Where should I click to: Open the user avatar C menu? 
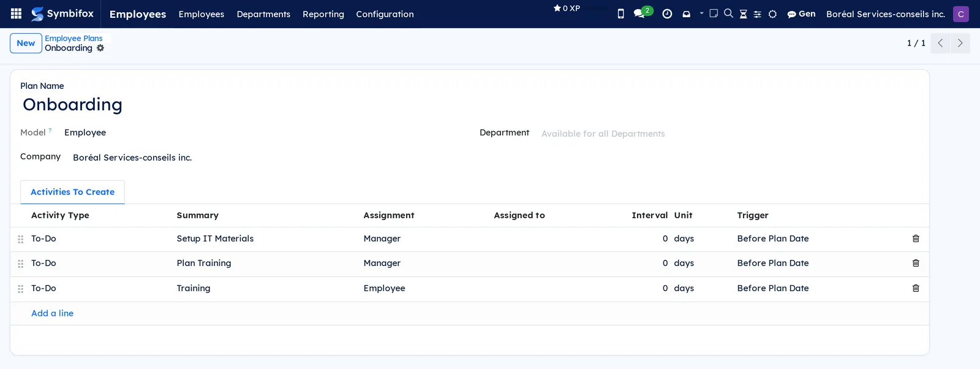point(961,13)
